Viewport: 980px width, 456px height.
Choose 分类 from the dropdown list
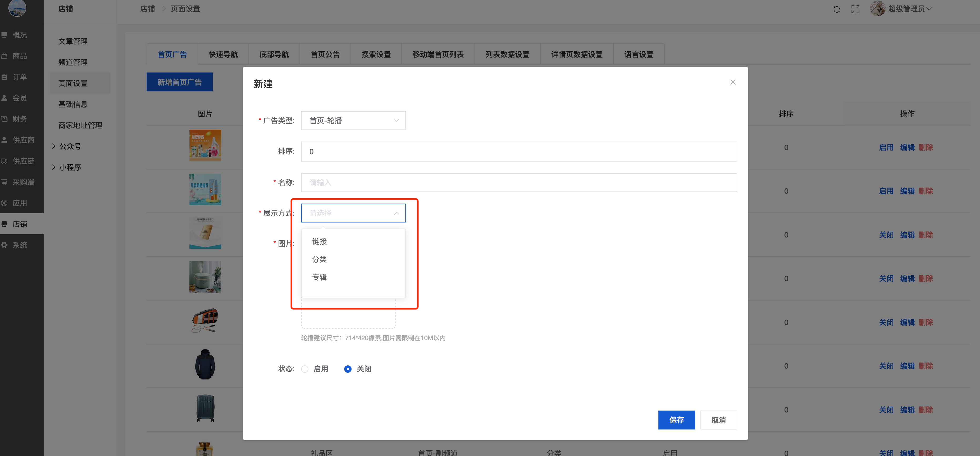tap(319, 259)
